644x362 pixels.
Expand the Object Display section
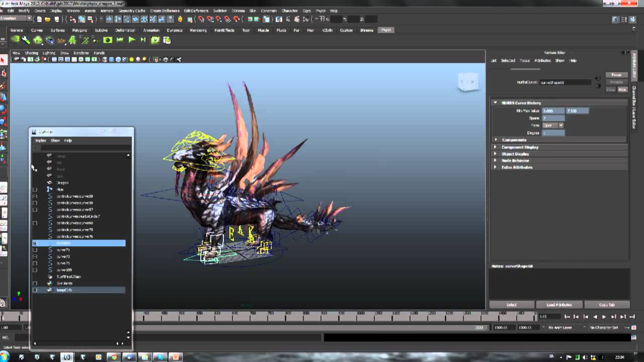[495, 154]
